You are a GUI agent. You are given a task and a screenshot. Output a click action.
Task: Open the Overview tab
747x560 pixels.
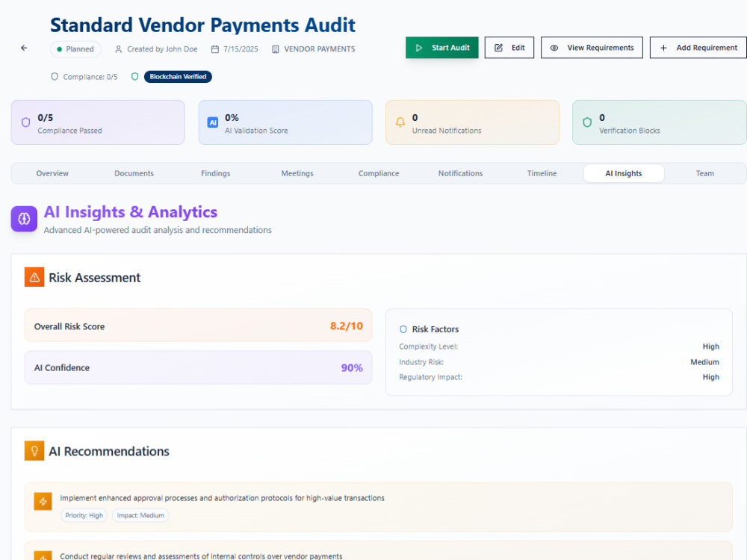pyautogui.click(x=52, y=173)
